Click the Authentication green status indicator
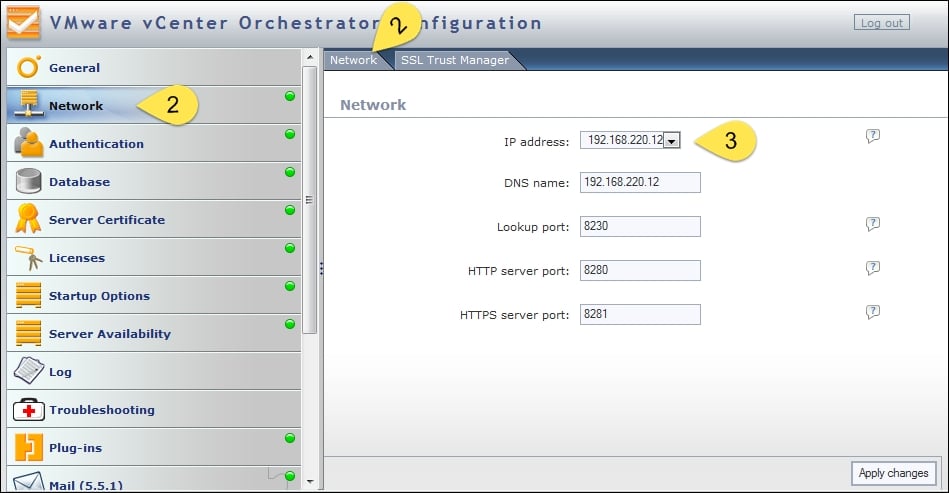 point(290,134)
